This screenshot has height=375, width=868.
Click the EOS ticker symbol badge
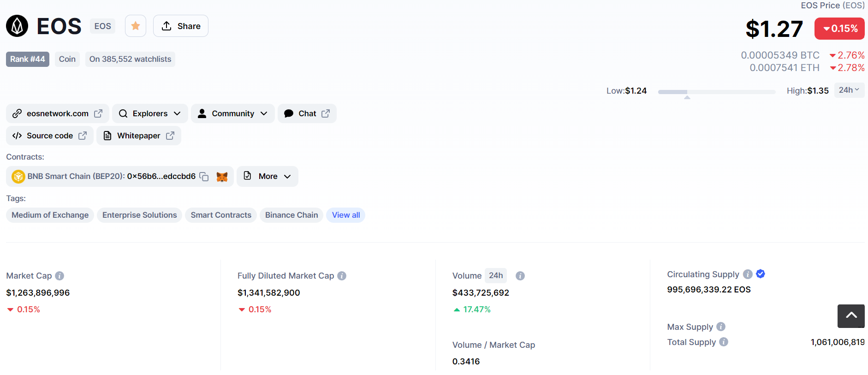click(102, 26)
